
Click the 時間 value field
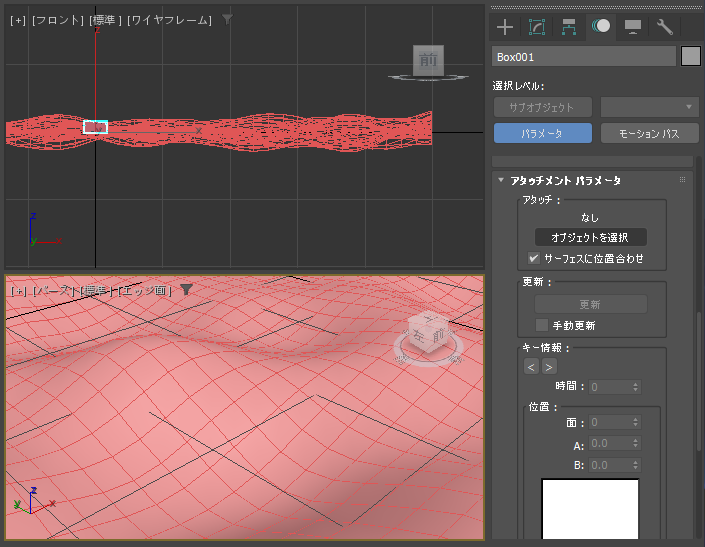(610, 387)
